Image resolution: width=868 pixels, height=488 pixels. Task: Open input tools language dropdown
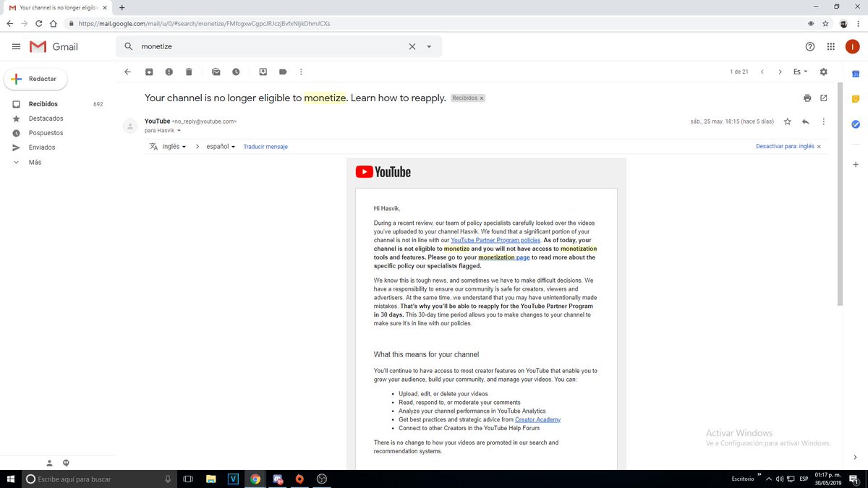coord(800,72)
